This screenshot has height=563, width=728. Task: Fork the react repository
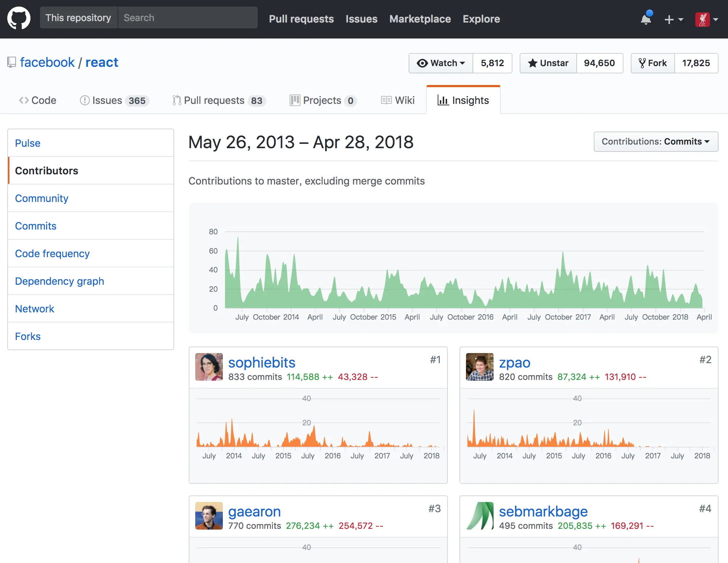(x=653, y=63)
